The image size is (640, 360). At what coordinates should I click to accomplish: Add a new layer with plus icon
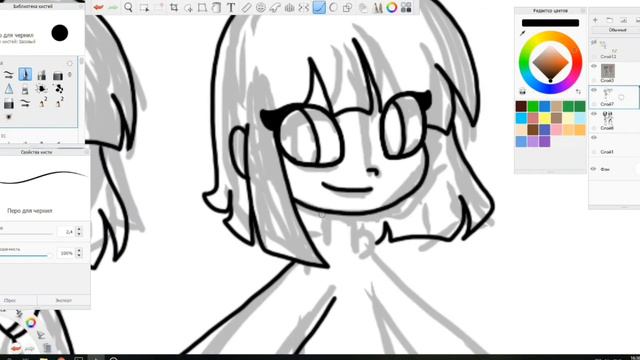(595, 20)
